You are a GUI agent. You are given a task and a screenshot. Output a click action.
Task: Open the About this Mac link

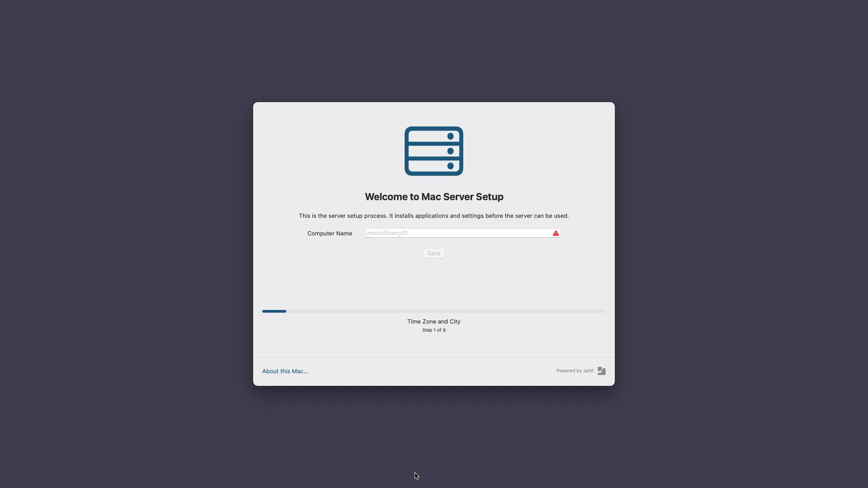tap(285, 371)
